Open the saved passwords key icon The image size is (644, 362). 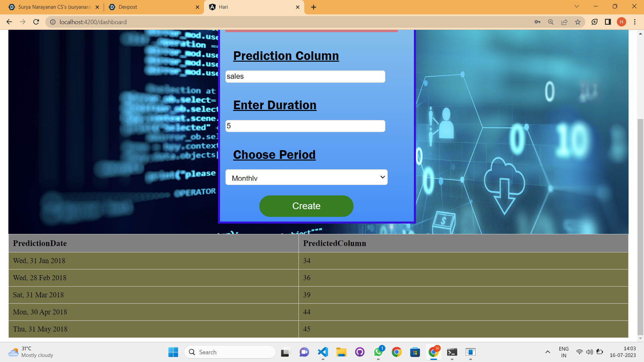(x=537, y=22)
